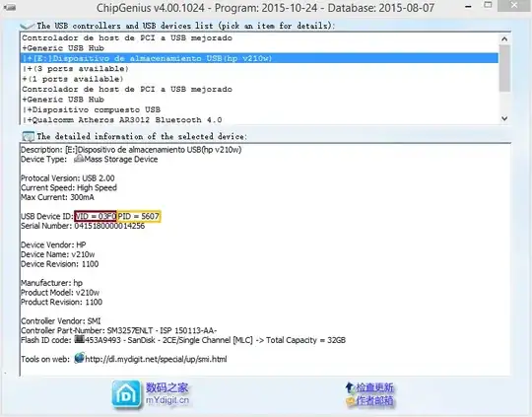Click the check update arrow icon
The image size is (532, 417).
[x=350, y=387]
